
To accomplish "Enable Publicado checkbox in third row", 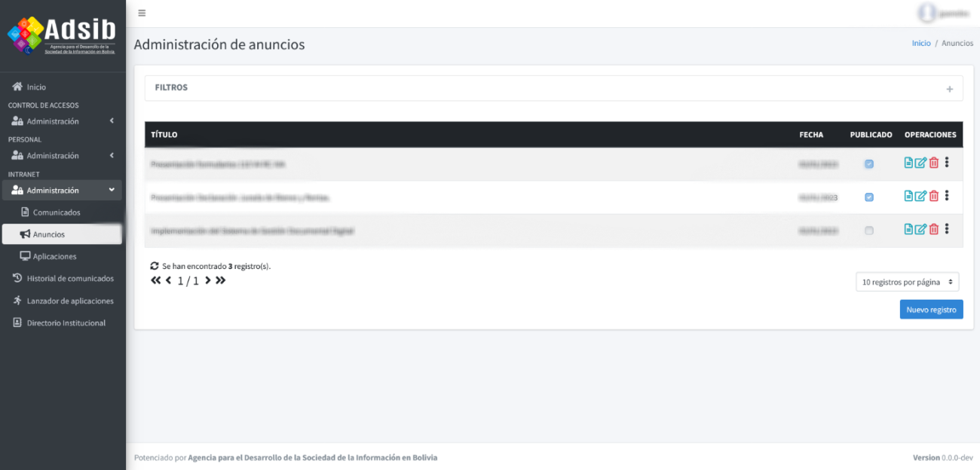I will pyautogui.click(x=869, y=230).
